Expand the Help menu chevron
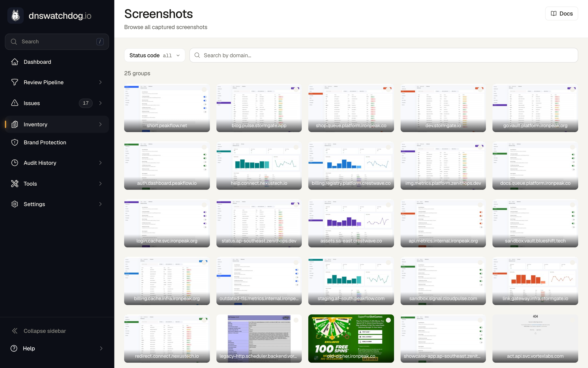588x368 pixels. [101, 348]
